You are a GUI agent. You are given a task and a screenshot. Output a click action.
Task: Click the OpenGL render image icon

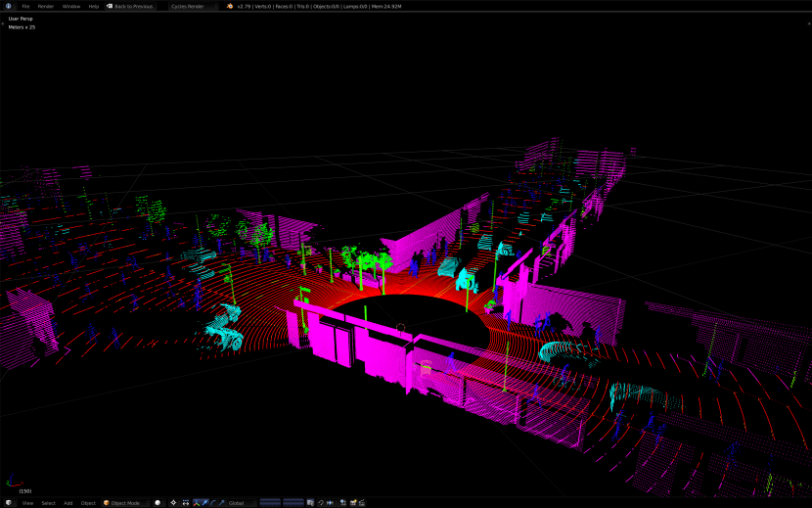pos(353,503)
